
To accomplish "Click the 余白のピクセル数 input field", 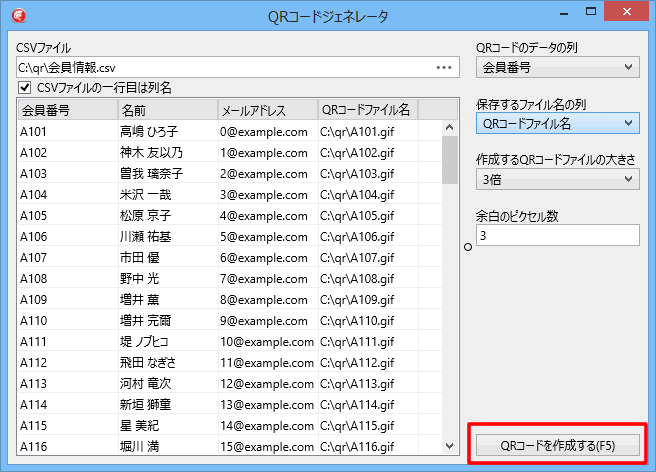I will coord(557,235).
